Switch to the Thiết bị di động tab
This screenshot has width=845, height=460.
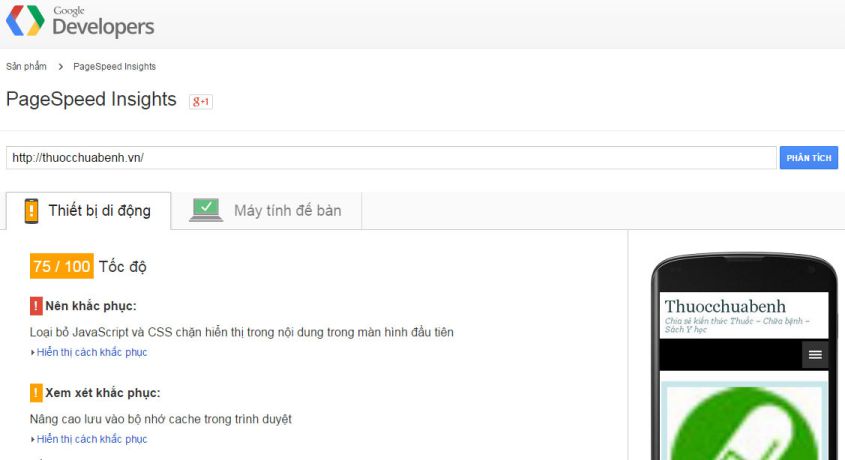click(88, 211)
